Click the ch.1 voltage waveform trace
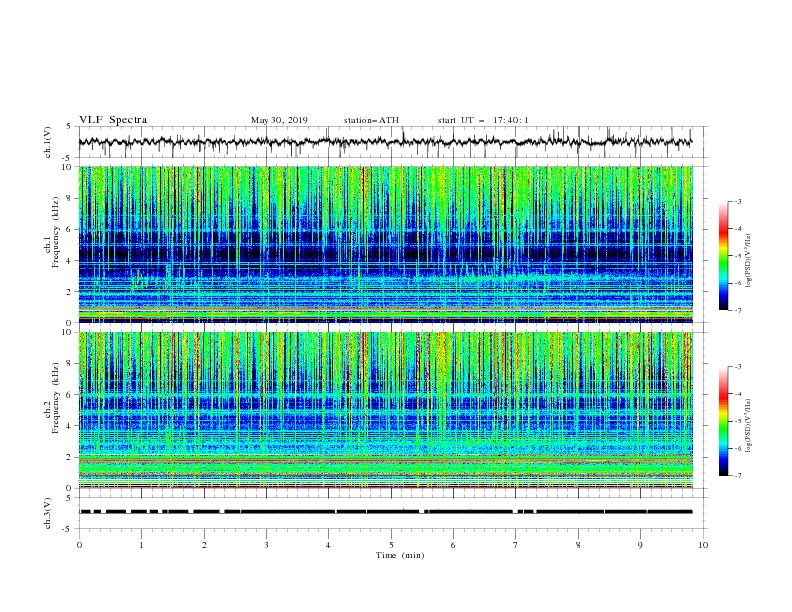Screen dimensions: 792x612 point(385,142)
